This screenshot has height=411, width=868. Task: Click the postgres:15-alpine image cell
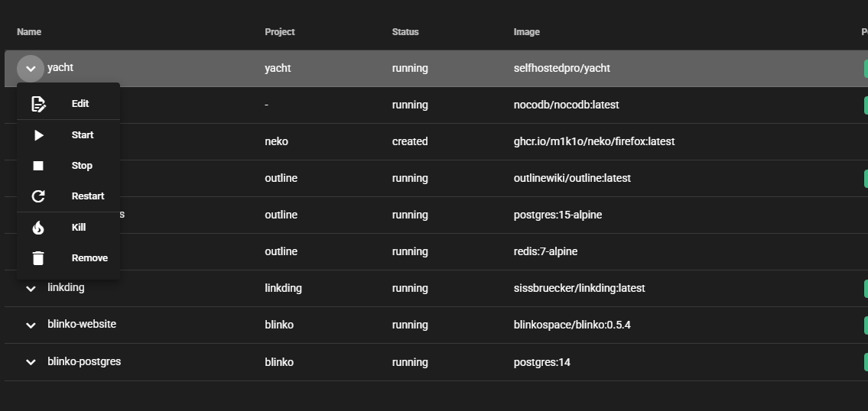point(558,215)
